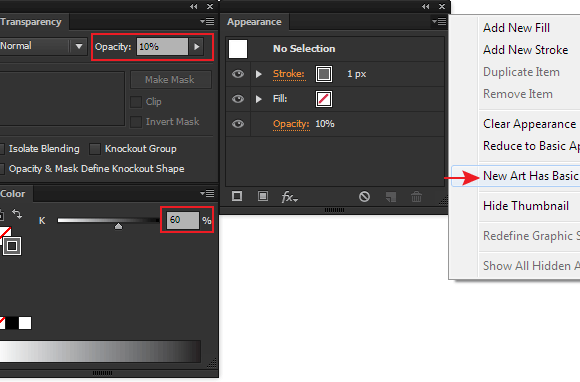This screenshot has height=382, width=580.
Task: Toggle visibility of the Stroke attribute
Action: pyautogui.click(x=238, y=74)
